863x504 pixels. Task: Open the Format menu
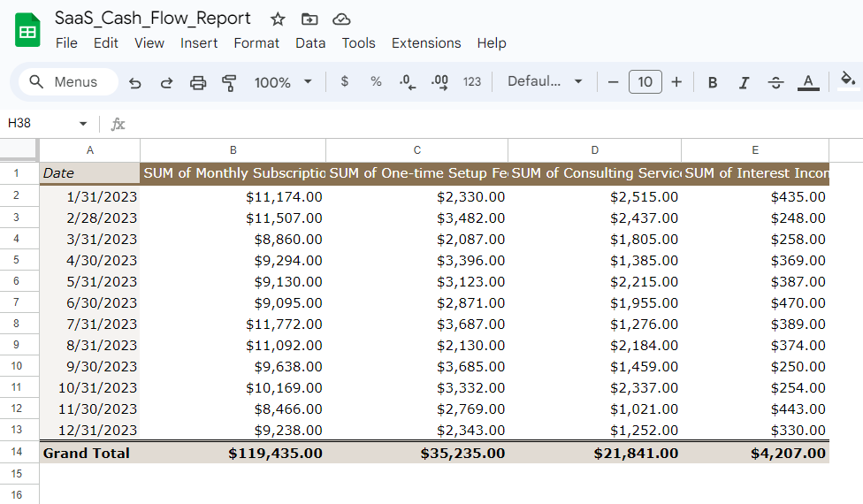256,43
